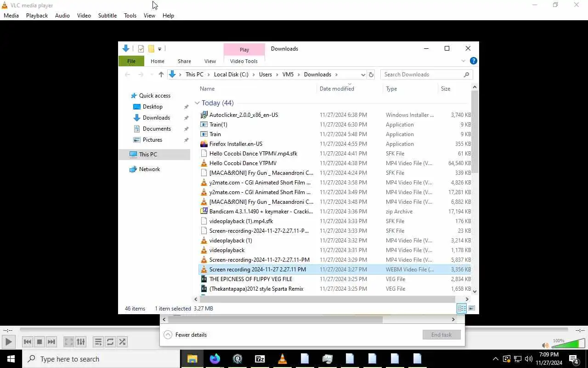Screen dimensions: 588x368
Task: Toggle VLC loop mode
Action: point(110,342)
